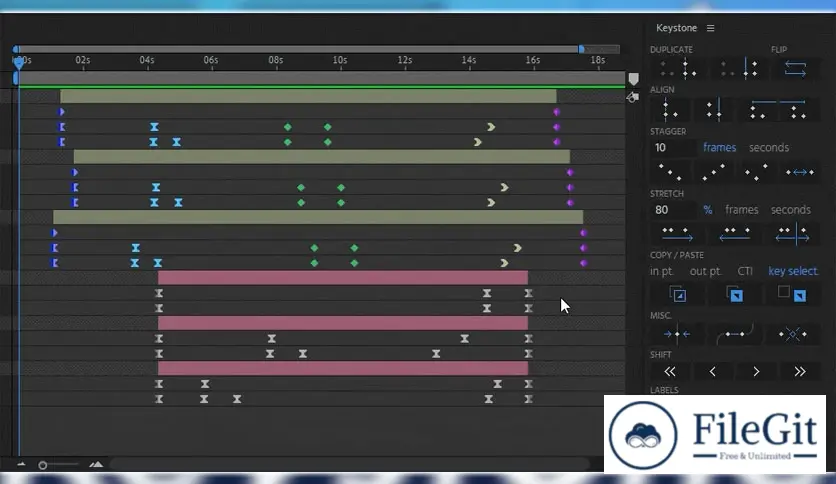Choose 'key select' paste option
Image resolution: width=836 pixels, height=484 pixels.
coord(792,271)
